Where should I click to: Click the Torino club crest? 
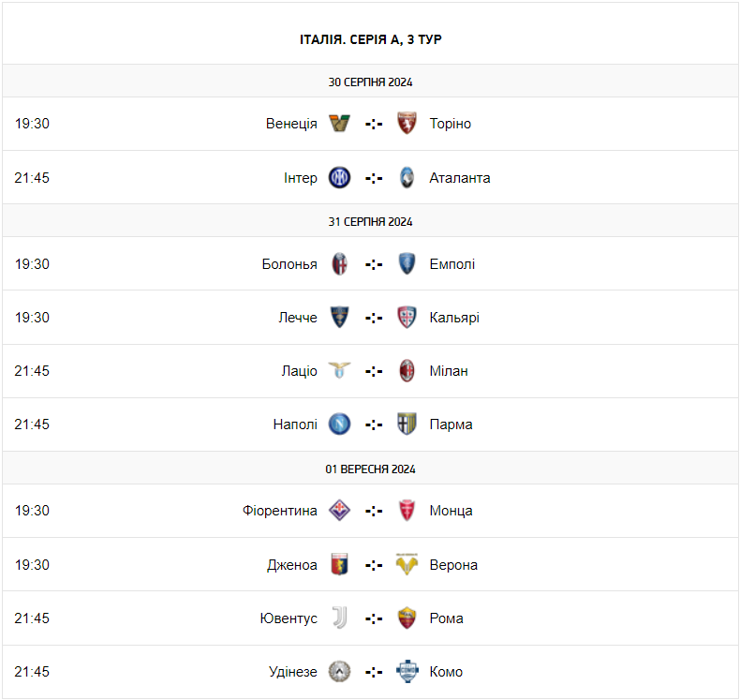pos(407,124)
